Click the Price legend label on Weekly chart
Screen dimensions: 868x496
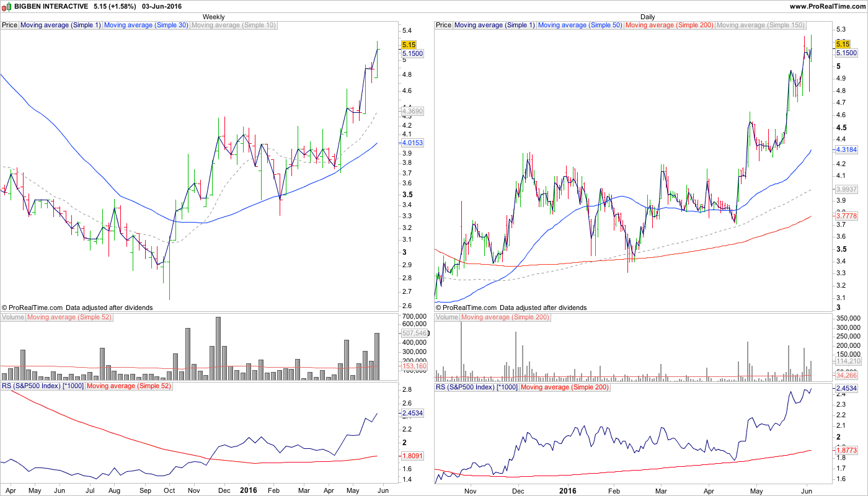pos(9,25)
